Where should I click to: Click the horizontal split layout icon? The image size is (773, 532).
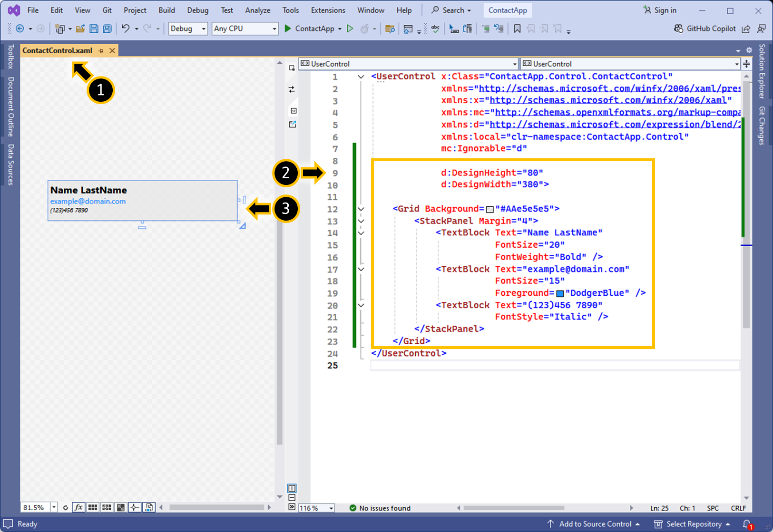coord(292,498)
